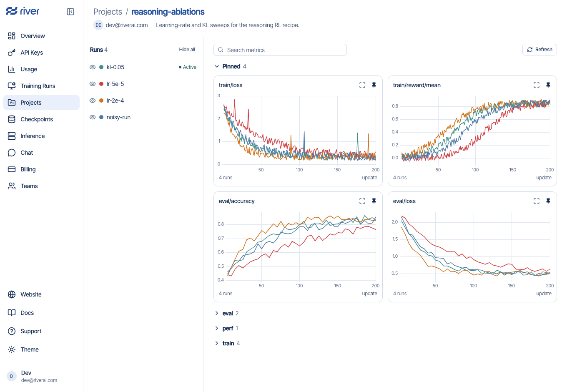The width and height of the screenshot is (567, 392).
Task: Open the Support link
Action: click(41, 331)
